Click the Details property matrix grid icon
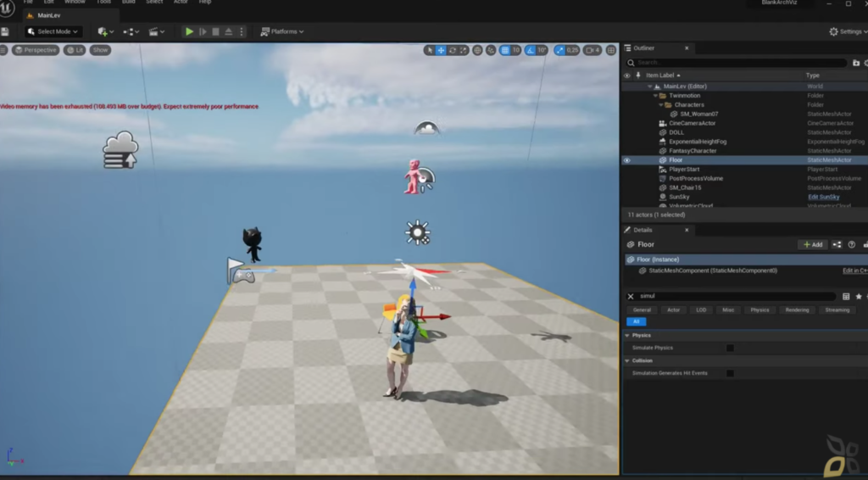 [846, 297]
